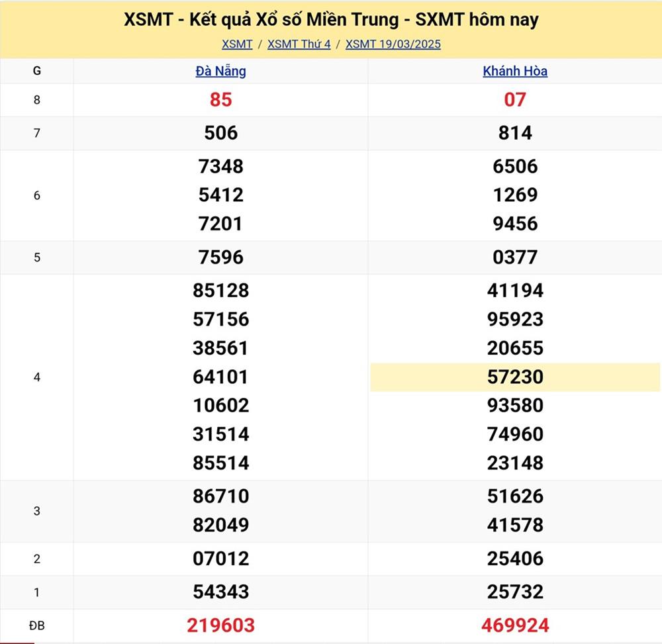Click Khánh Hòa prize 5 number 0377
Viewport: 662px width, 644px height.
[x=515, y=257]
